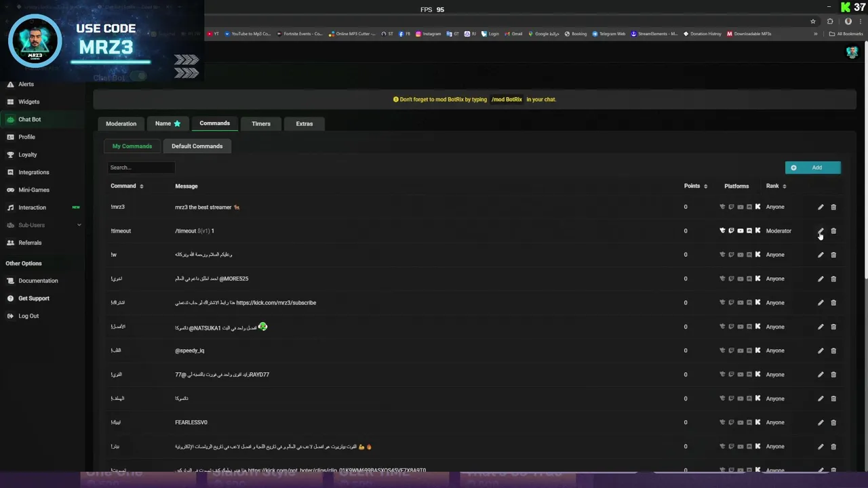Delete the !mrz3 command
Viewport: 868px width, 488px height.
click(x=833, y=207)
